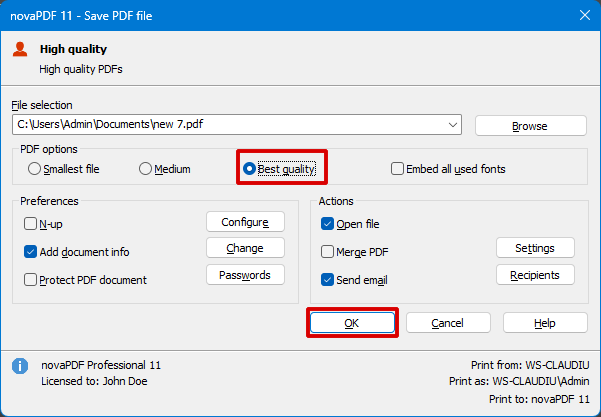Click the orange user profile icon

(20, 49)
